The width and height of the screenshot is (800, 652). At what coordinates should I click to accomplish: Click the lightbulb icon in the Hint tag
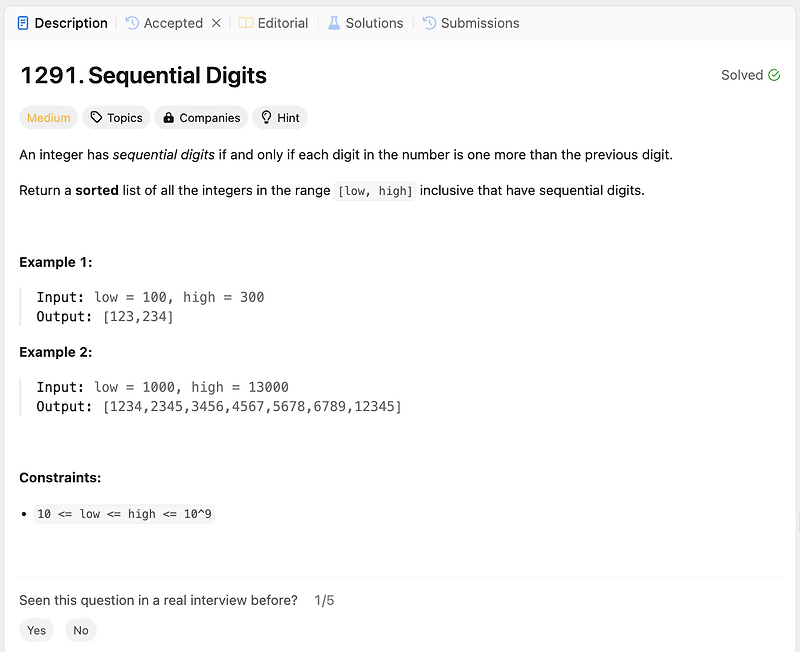coord(266,117)
